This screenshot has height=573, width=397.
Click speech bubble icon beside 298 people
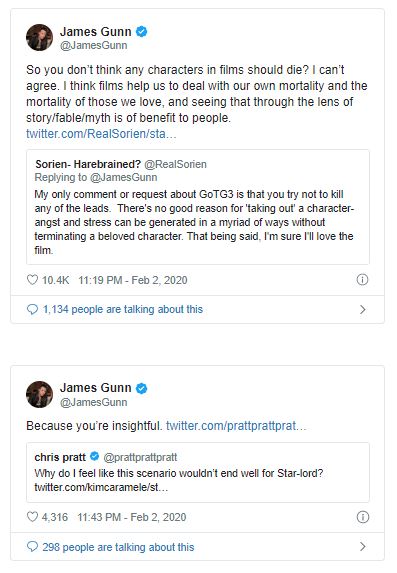tap(33, 547)
